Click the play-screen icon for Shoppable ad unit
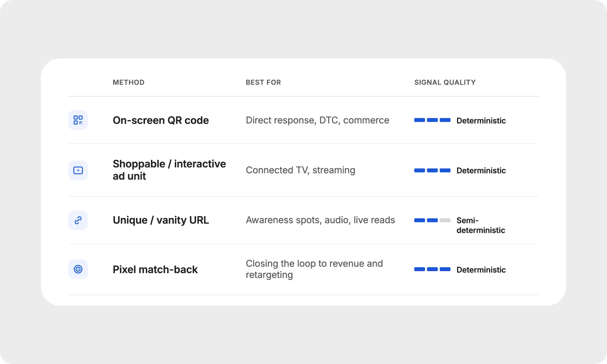This screenshot has width=607, height=364. [x=78, y=170]
